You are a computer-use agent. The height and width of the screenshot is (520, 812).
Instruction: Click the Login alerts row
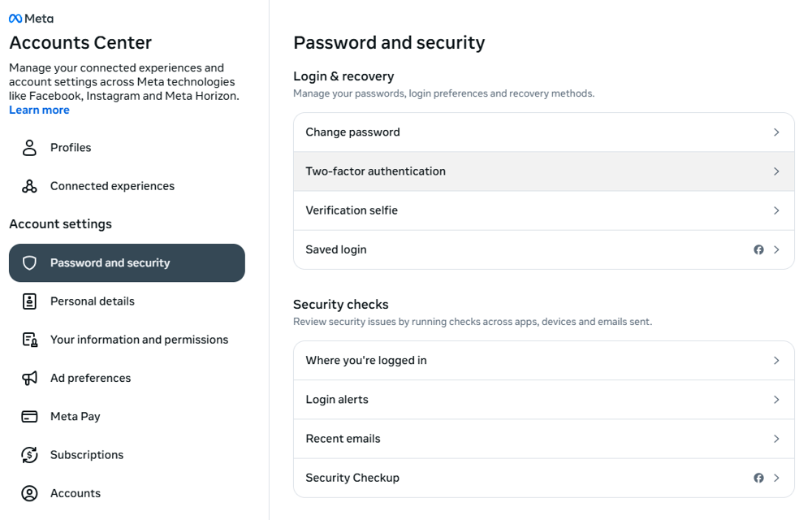543,399
